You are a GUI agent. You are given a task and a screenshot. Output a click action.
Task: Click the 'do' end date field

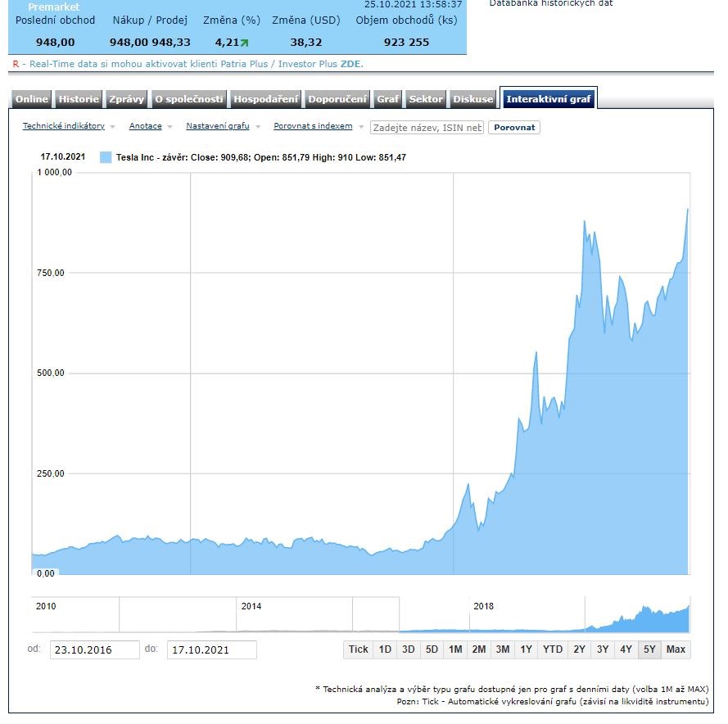(211, 649)
